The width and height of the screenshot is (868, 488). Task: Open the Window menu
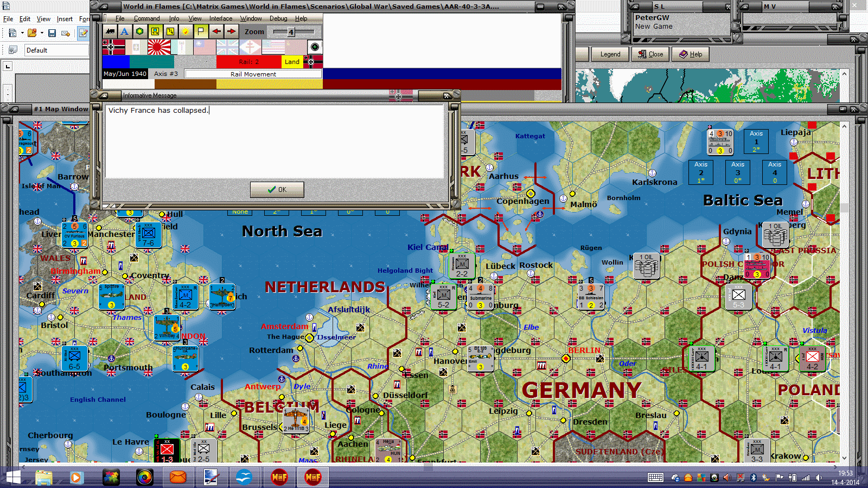251,18
